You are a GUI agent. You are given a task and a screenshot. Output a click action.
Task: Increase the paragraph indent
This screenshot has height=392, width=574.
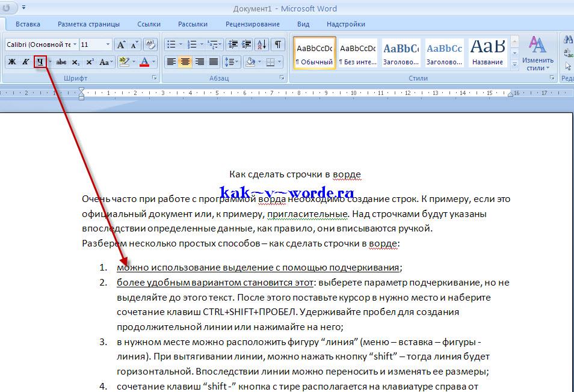(x=246, y=44)
